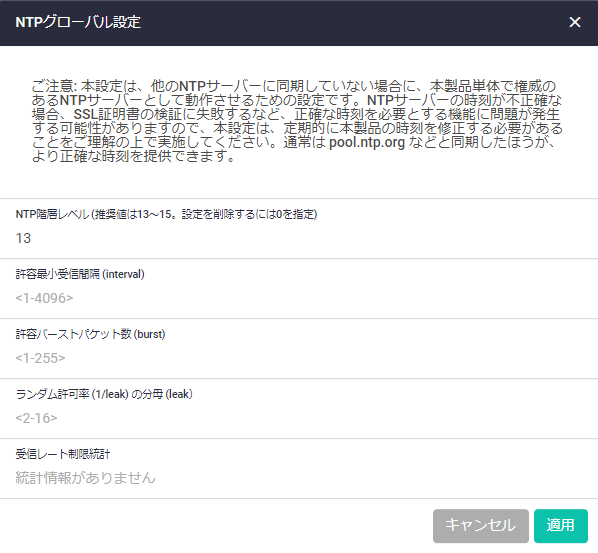The width and height of the screenshot is (598, 553).
Task: Click the キャンセル button
Action: click(481, 526)
